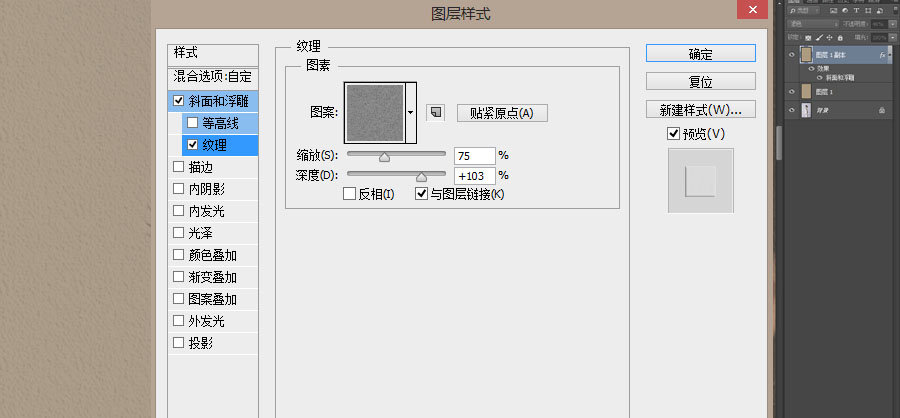This screenshot has width=900, height=418.
Task: Click fx icon on 图层 1 副本 layer
Action: point(882,55)
